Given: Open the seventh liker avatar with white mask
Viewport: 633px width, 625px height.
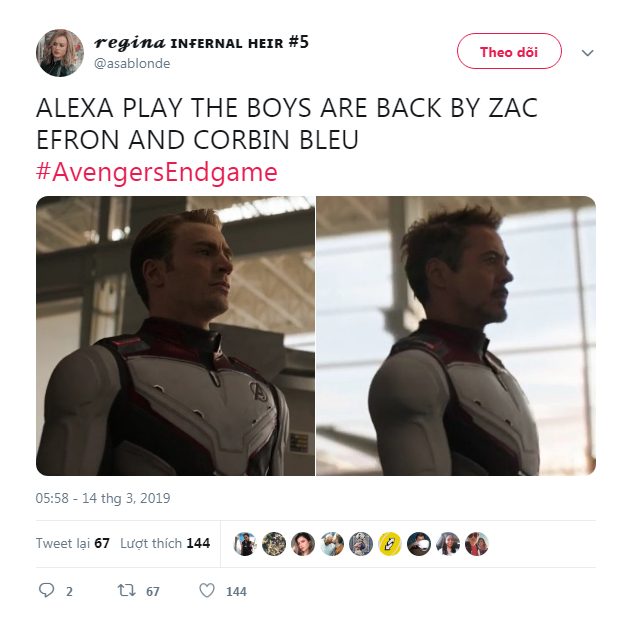Looking at the screenshot, I should pos(419,544).
